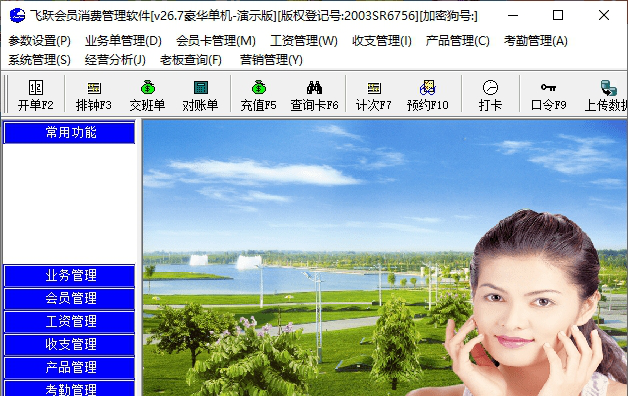Close the 飞跃会员消费管理软件 window
628x411 pixels.
tap(604, 16)
